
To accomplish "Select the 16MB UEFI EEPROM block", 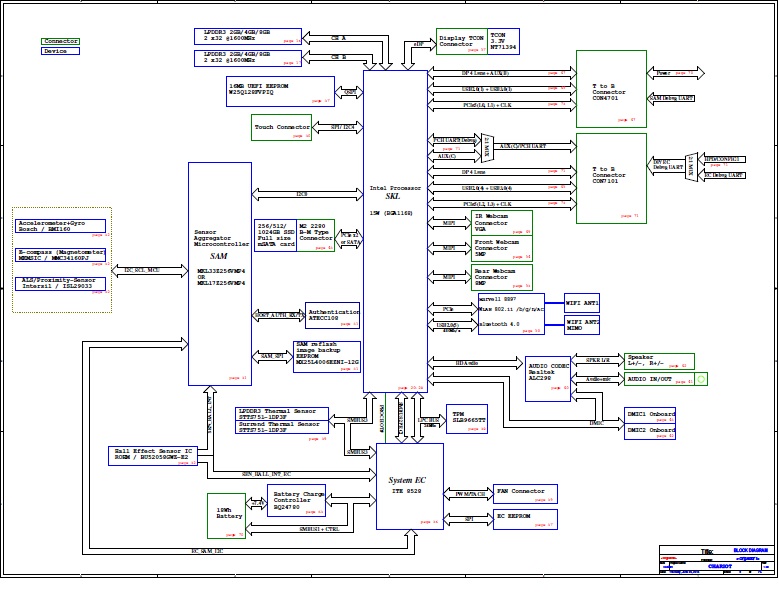I will [279, 91].
